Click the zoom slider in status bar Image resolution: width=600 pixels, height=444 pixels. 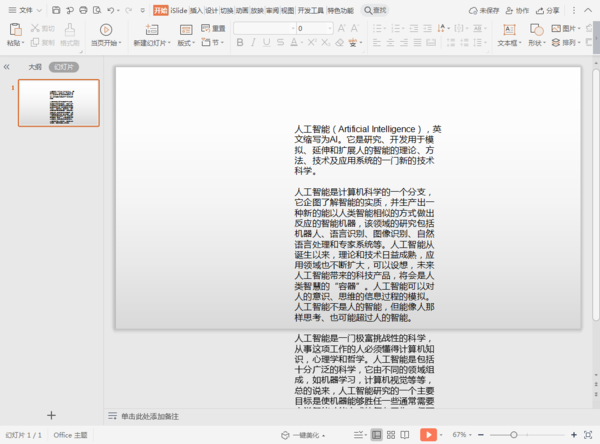514,435
